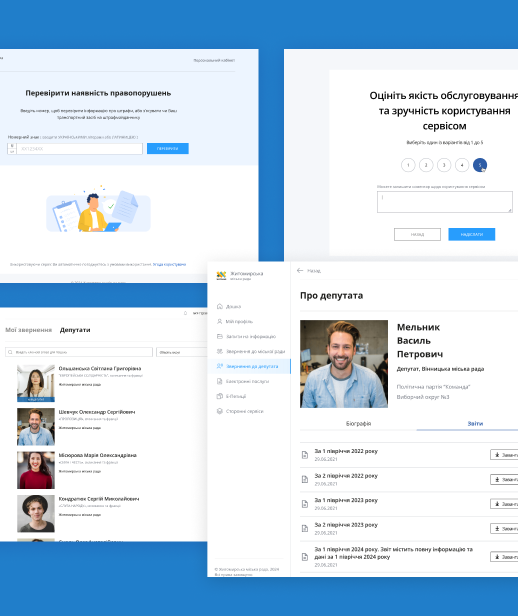Screen dimensions: 518x616
Task: Click the back arrow next to Назад
Action: pyautogui.click(x=300, y=271)
